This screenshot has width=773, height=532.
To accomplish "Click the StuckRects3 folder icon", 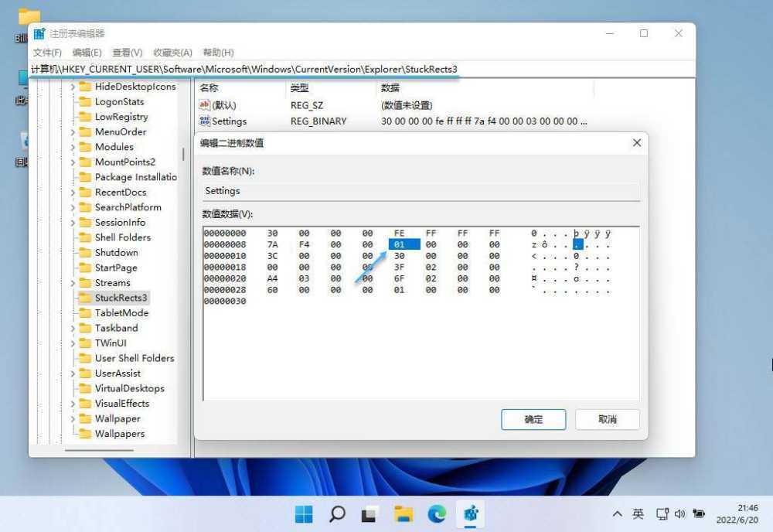I will [85, 297].
